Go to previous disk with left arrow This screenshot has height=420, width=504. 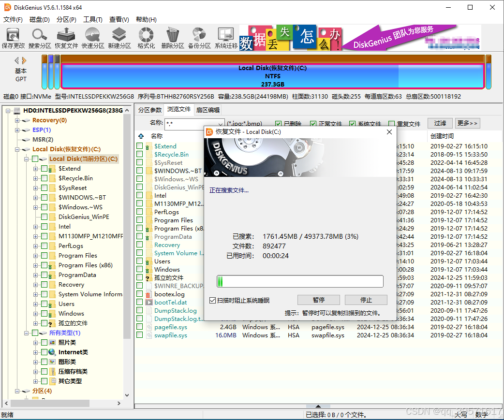pos(17,60)
